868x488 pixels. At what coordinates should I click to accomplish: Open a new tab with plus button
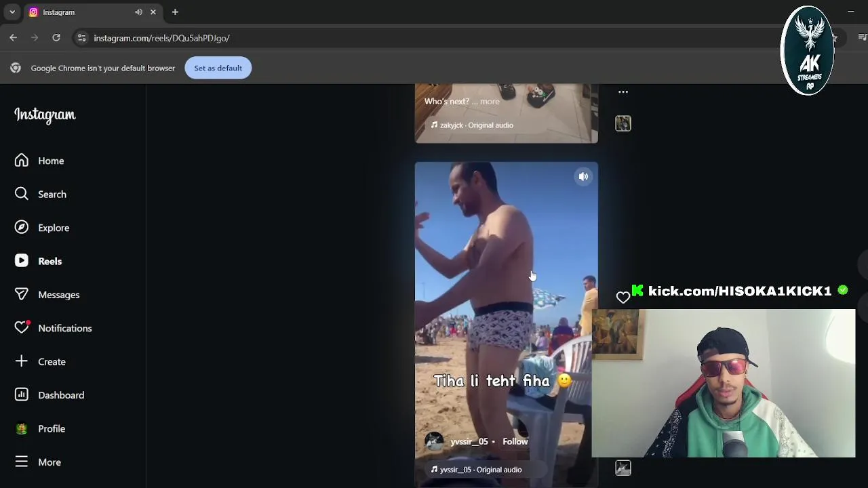coord(175,12)
